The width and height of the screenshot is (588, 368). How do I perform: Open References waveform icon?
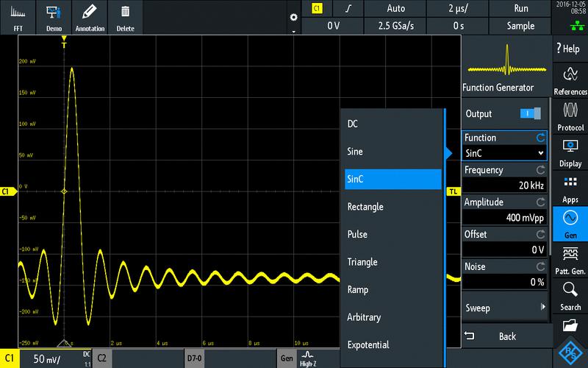[570, 81]
